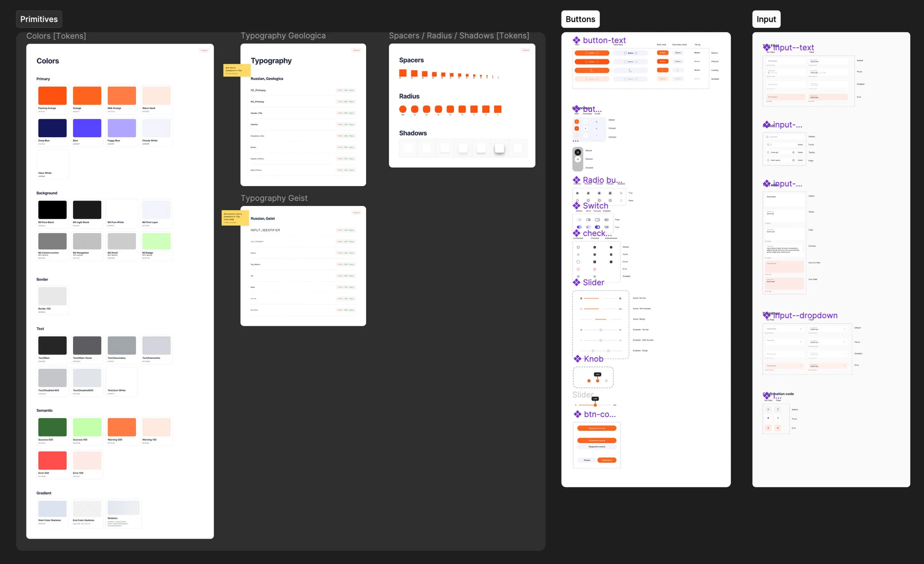Image resolution: width=924 pixels, height=564 pixels.
Task: Expand the default filled dropdown chevron
Action: (845, 329)
